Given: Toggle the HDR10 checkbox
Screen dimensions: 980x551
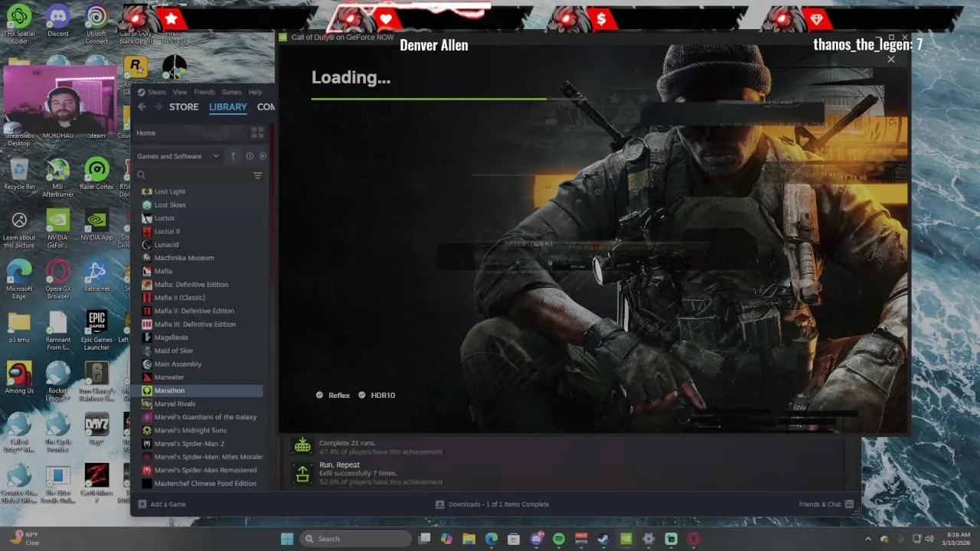Looking at the screenshot, I should [x=362, y=395].
